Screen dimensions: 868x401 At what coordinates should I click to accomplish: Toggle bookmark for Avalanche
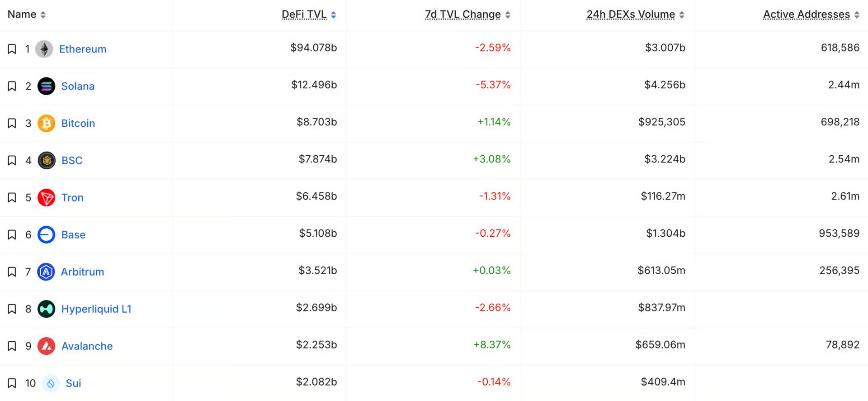click(12, 346)
